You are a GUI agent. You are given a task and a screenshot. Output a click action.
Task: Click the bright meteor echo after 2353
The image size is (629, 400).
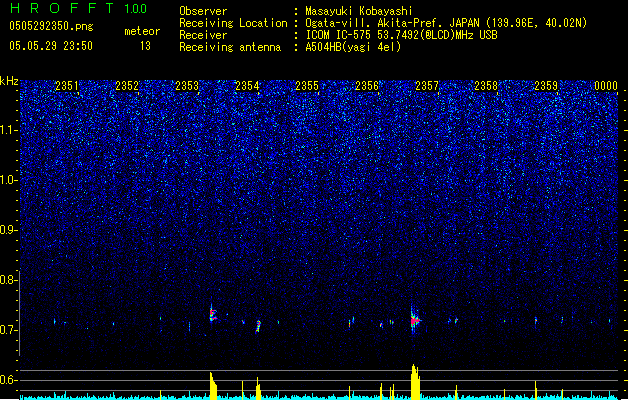click(213, 314)
